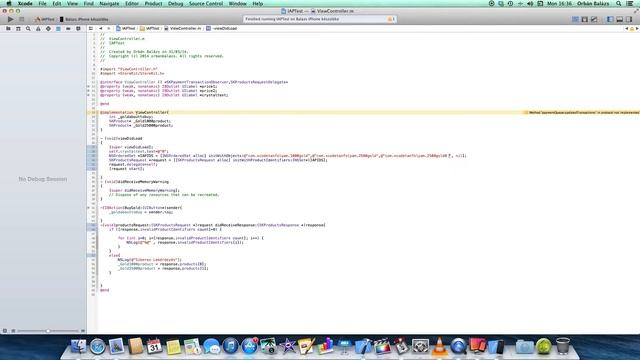Toggle the Debug area
Screen dimensions: 640x360
click(x=620, y=19)
